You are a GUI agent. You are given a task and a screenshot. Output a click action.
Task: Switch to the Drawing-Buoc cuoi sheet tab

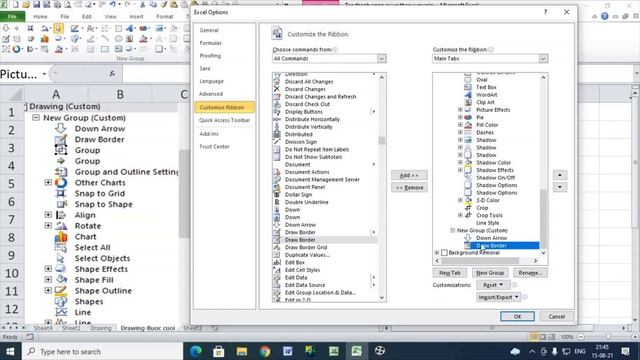(x=148, y=328)
